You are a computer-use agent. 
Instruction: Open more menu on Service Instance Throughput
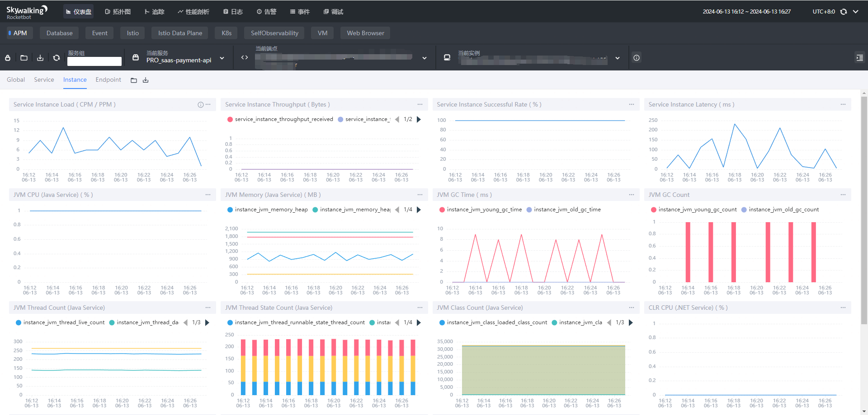tap(420, 104)
